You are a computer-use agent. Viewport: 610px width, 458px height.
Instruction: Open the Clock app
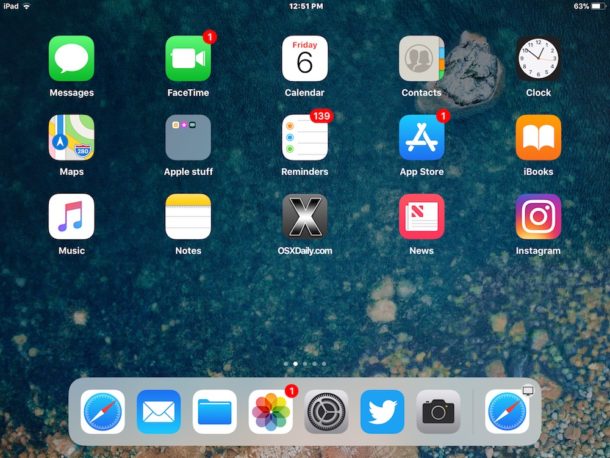coord(538,58)
